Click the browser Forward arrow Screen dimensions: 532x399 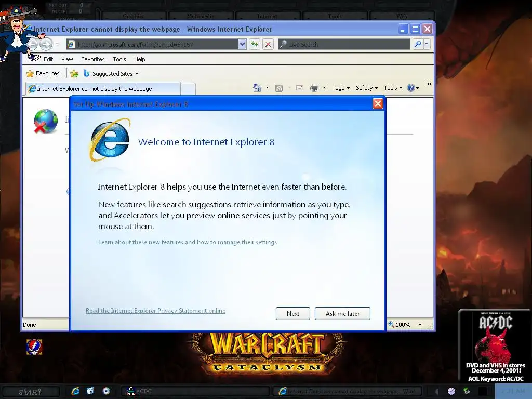46,44
